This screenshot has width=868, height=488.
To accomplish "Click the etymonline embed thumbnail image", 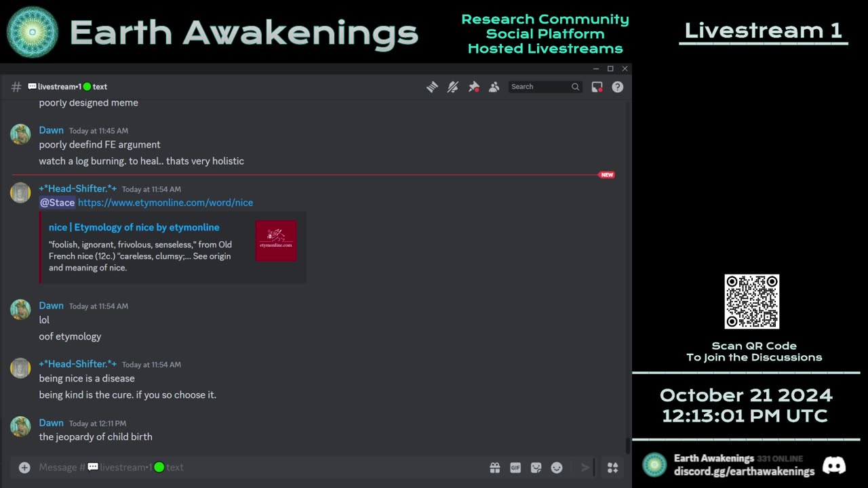I will pos(276,241).
